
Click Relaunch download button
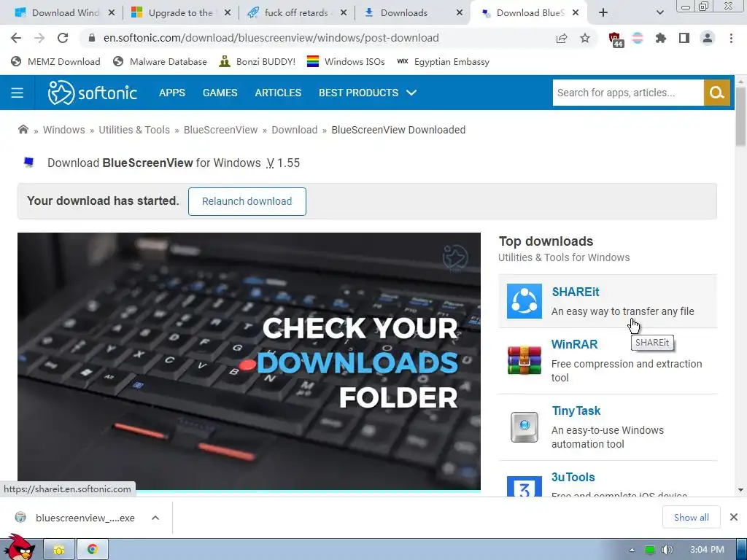point(247,201)
